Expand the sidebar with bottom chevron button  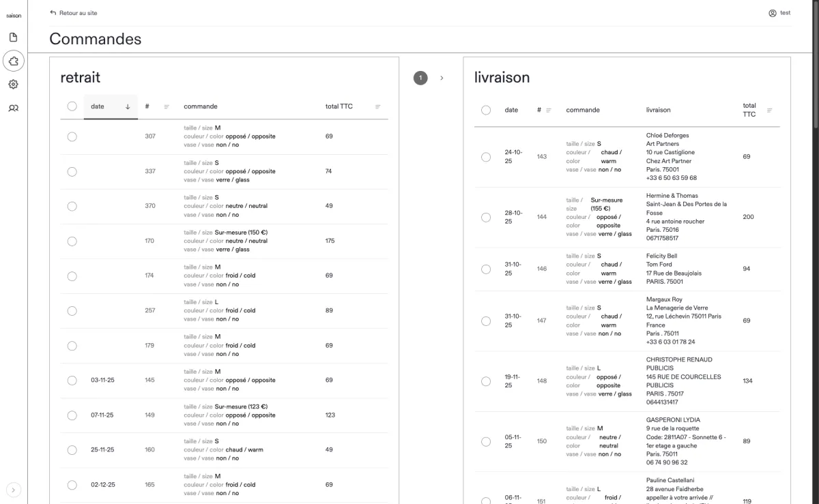[x=13, y=488]
